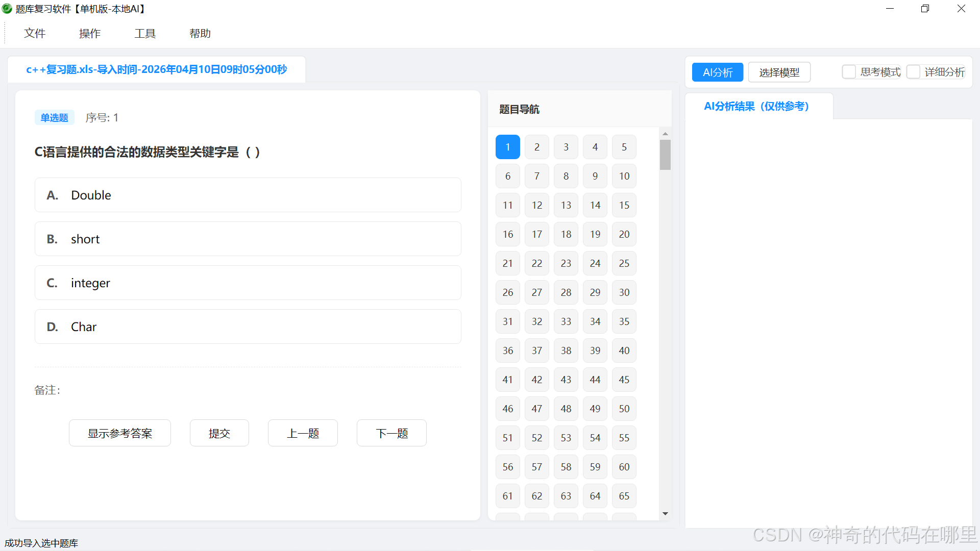Jump to question 55 in navigation

(x=624, y=438)
